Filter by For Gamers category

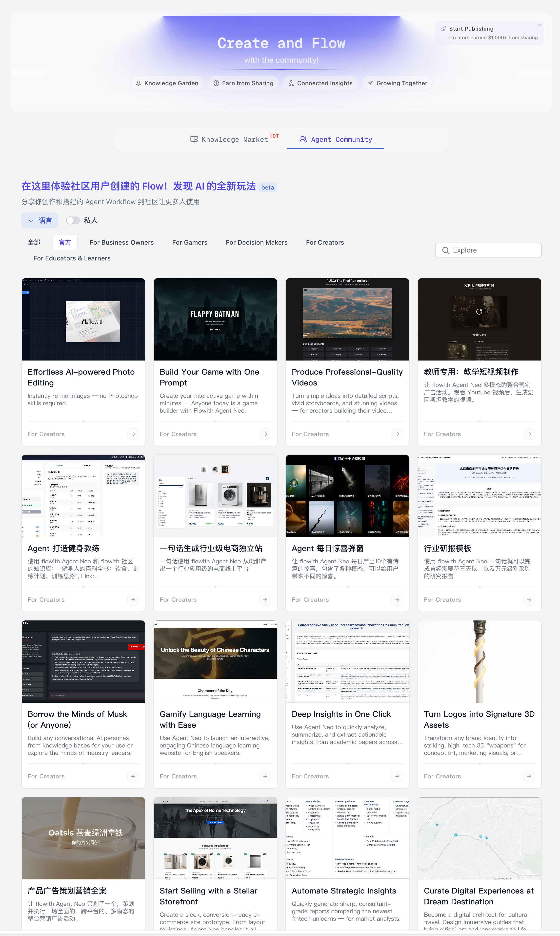pos(190,242)
